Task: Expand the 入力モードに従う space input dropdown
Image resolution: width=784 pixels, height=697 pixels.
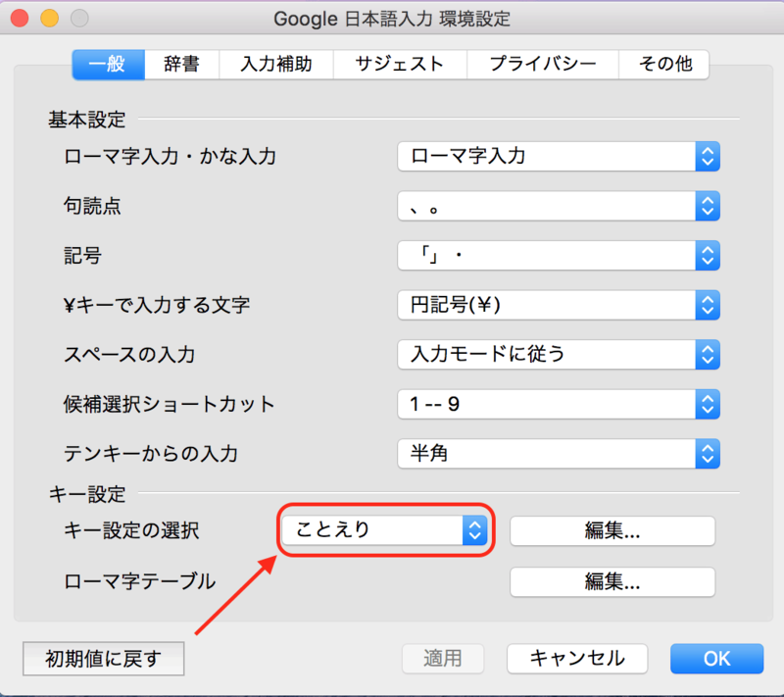Action: point(559,355)
